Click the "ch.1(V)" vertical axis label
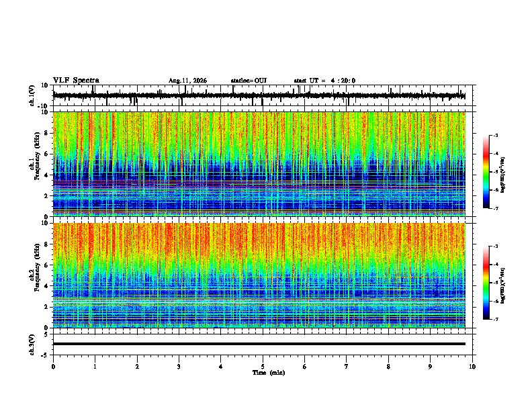This screenshot has width=532, height=411. [32, 95]
